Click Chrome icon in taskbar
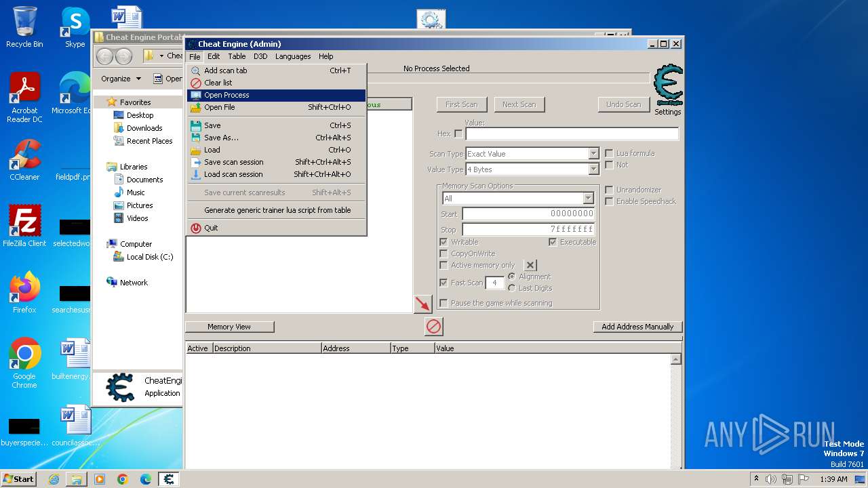This screenshot has width=868, height=488. (123, 479)
